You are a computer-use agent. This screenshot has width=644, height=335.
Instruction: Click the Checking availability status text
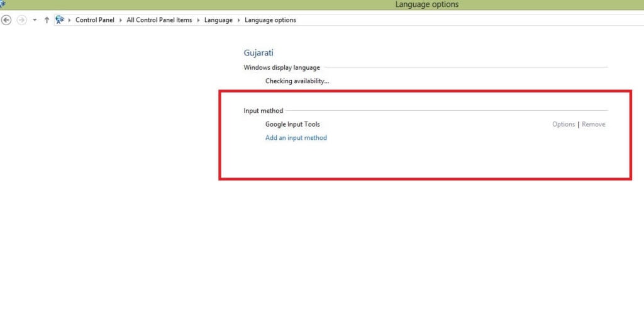297,81
